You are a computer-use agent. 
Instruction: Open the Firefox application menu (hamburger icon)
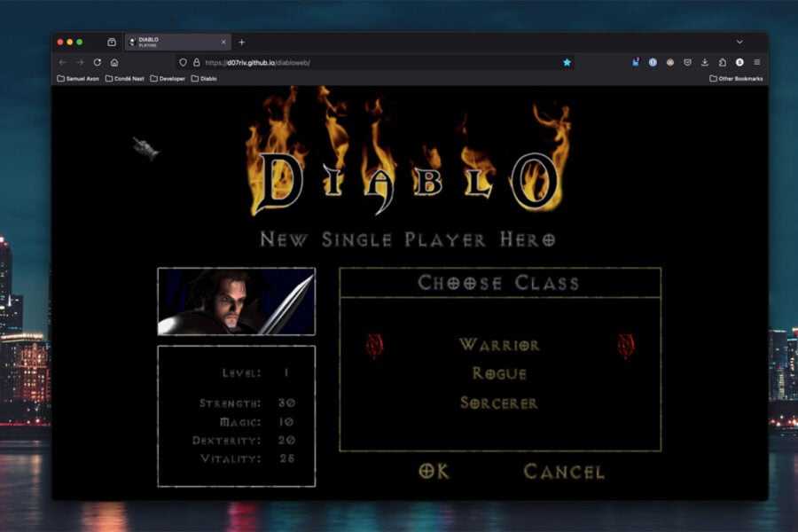pyautogui.click(x=756, y=63)
